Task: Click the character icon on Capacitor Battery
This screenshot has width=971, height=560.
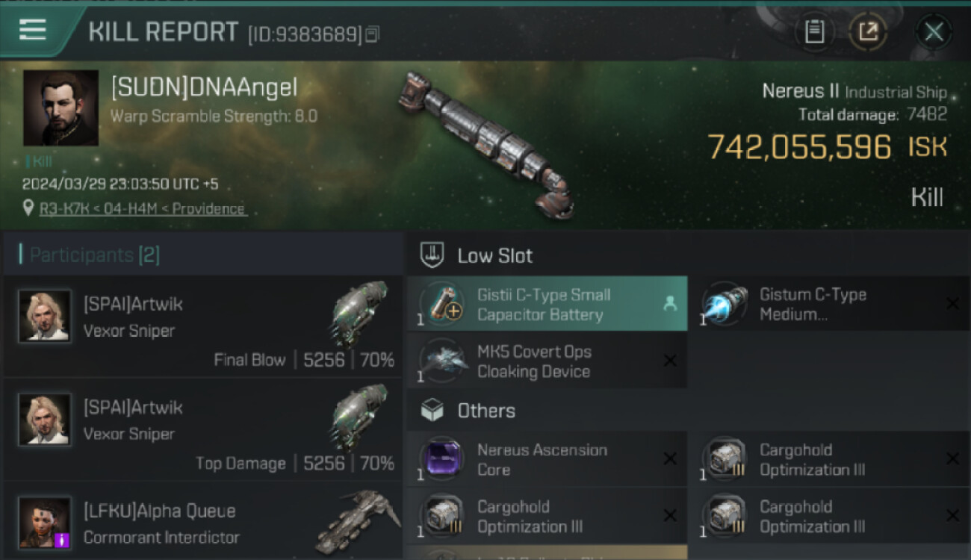Action: click(x=669, y=304)
